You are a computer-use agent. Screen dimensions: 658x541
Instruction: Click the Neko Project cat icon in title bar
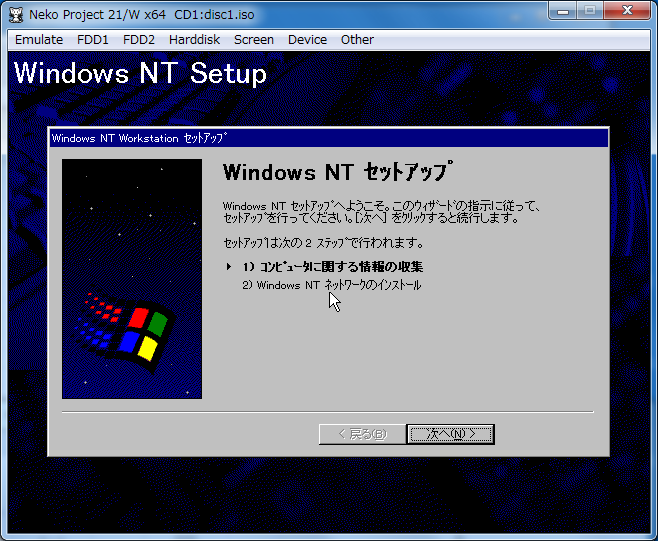tap(16, 13)
